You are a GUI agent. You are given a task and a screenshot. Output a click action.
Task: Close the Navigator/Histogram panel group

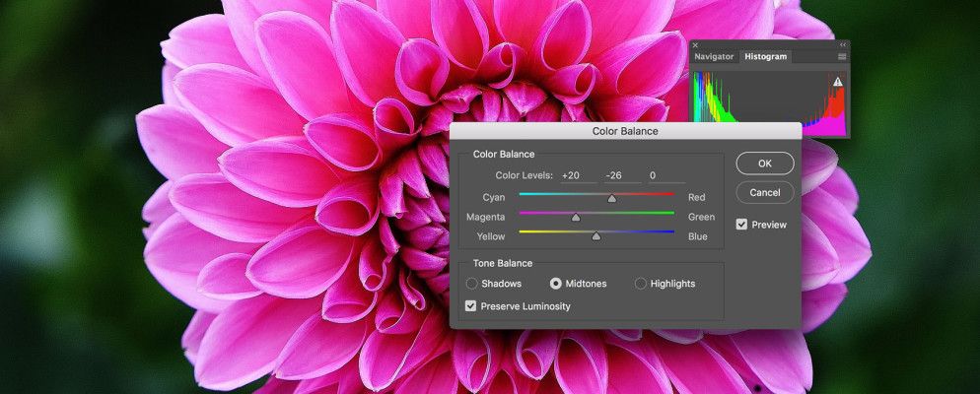[695, 45]
